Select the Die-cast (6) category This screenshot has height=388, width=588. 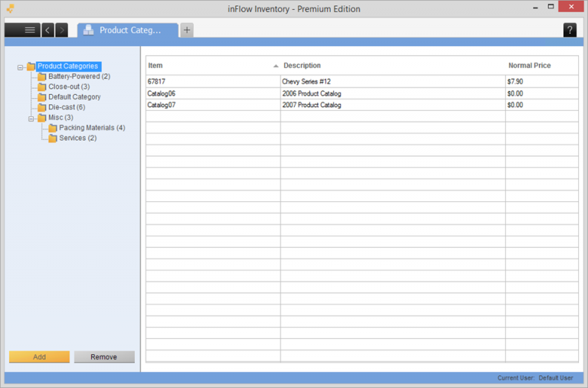[67, 107]
